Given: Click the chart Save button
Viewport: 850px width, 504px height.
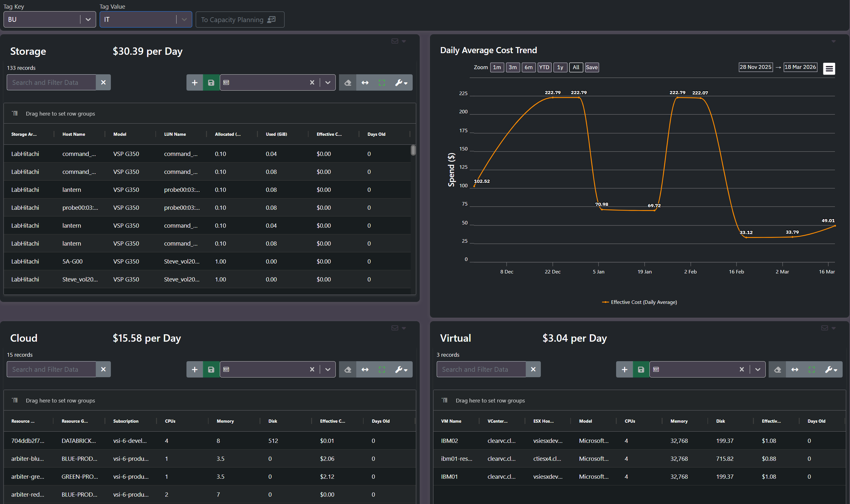Looking at the screenshot, I should pos(591,67).
